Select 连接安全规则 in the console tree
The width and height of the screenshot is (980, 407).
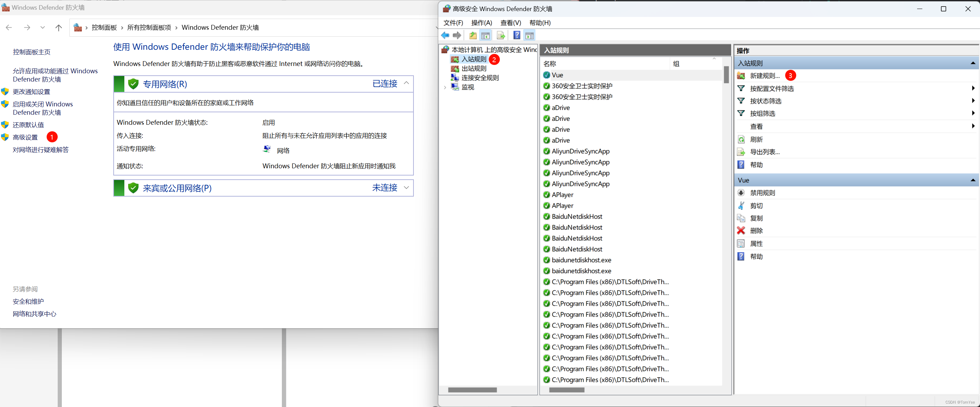pos(480,78)
